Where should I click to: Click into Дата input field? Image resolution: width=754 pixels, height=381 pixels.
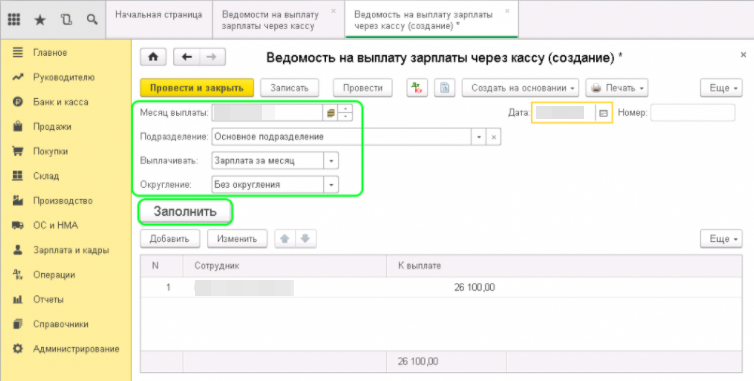(564, 113)
